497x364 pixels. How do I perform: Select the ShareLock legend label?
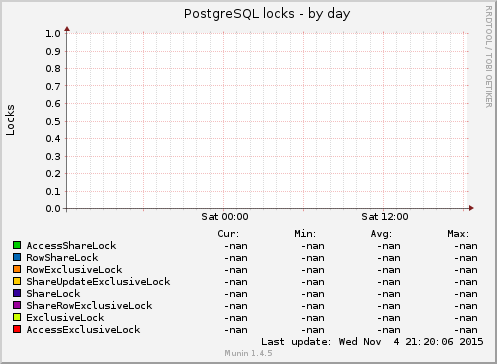coord(53,294)
